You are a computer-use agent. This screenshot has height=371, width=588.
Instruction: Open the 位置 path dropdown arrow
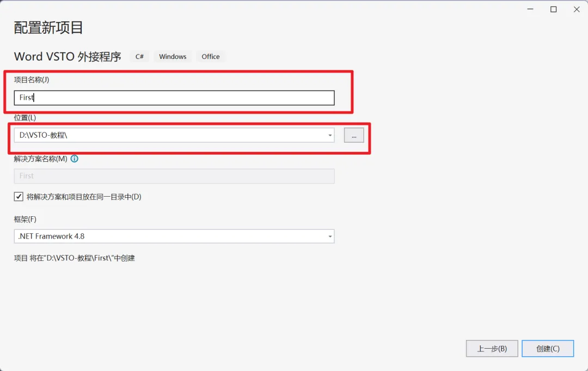pos(330,135)
